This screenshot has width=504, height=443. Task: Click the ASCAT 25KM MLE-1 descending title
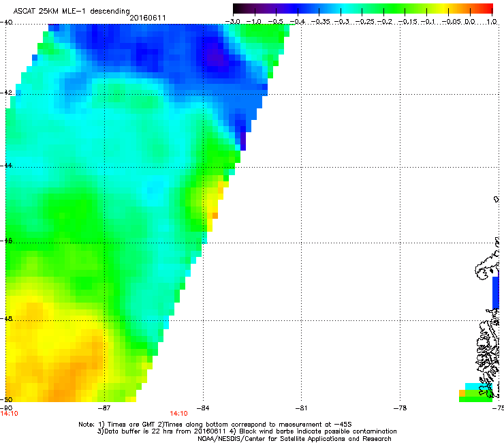tap(72, 11)
